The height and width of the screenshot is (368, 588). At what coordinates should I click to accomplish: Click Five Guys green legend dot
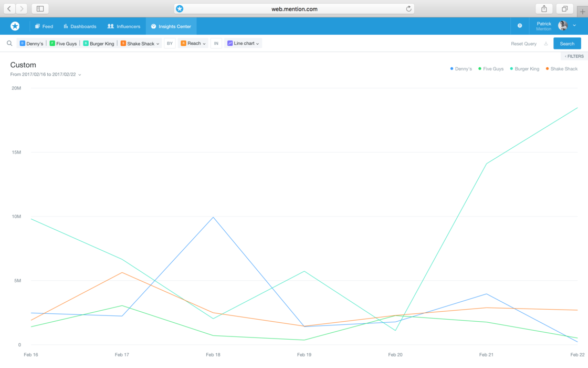tap(480, 69)
